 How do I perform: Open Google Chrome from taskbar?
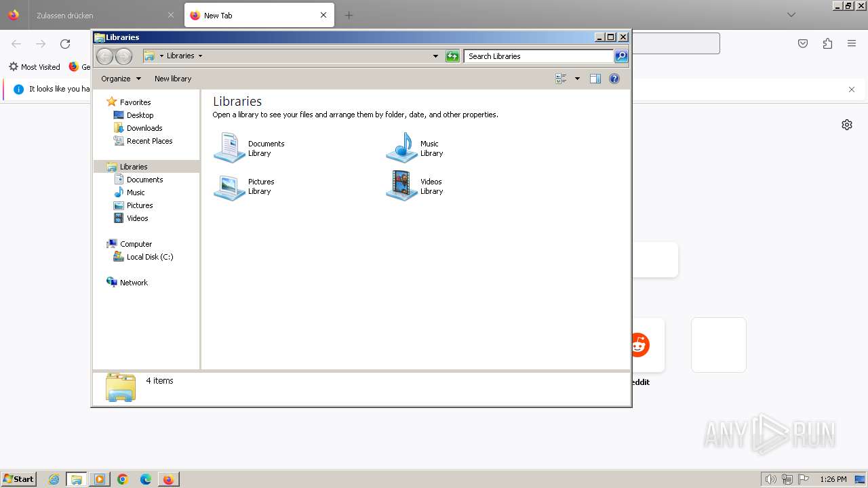coord(123,479)
